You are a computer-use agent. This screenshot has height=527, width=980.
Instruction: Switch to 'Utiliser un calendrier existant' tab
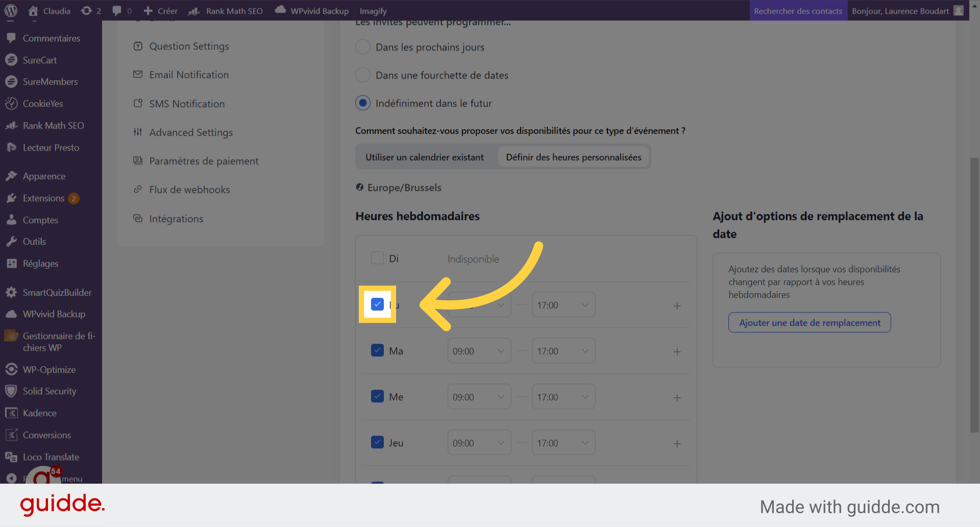pyautogui.click(x=425, y=157)
